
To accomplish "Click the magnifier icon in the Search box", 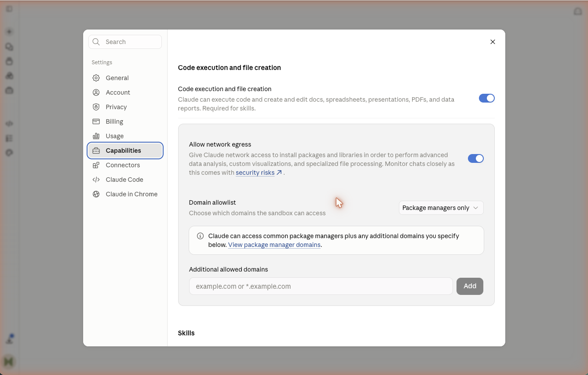I will click(96, 42).
